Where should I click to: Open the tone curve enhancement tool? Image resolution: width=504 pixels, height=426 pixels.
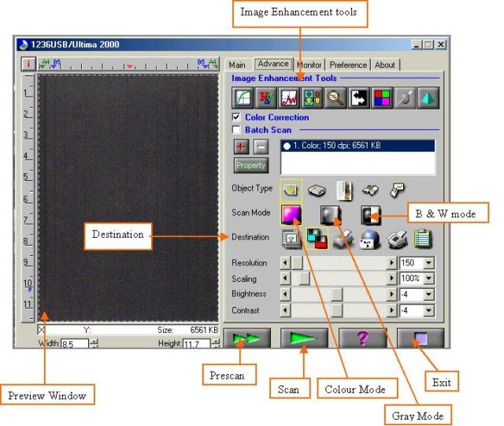pos(242,98)
